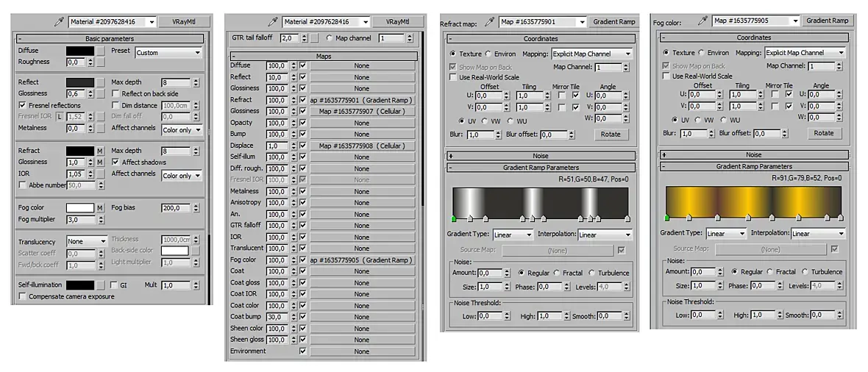
Task: Open Refract Affect channels dropdown
Action: point(182,176)
